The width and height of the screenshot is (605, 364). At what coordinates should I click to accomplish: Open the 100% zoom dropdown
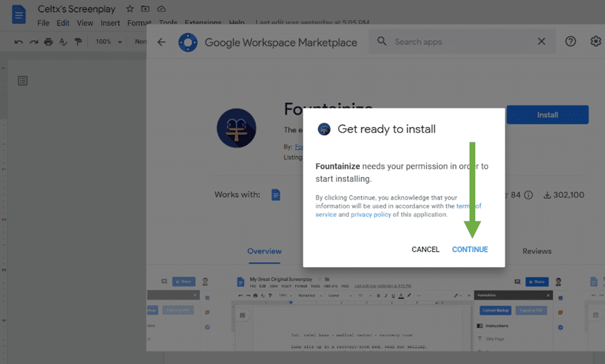(x=109, y=41)
